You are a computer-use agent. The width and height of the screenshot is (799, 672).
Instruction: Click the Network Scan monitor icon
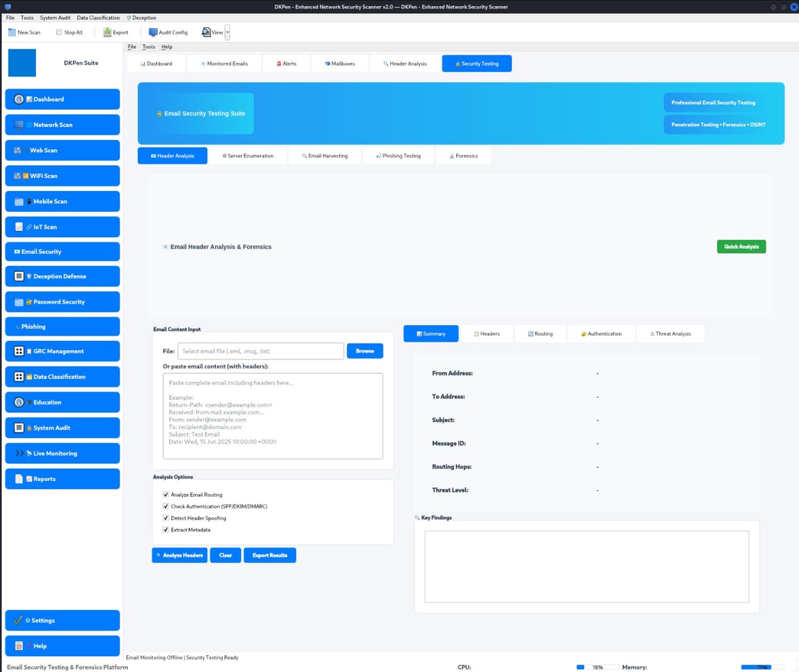click(19, 125)
